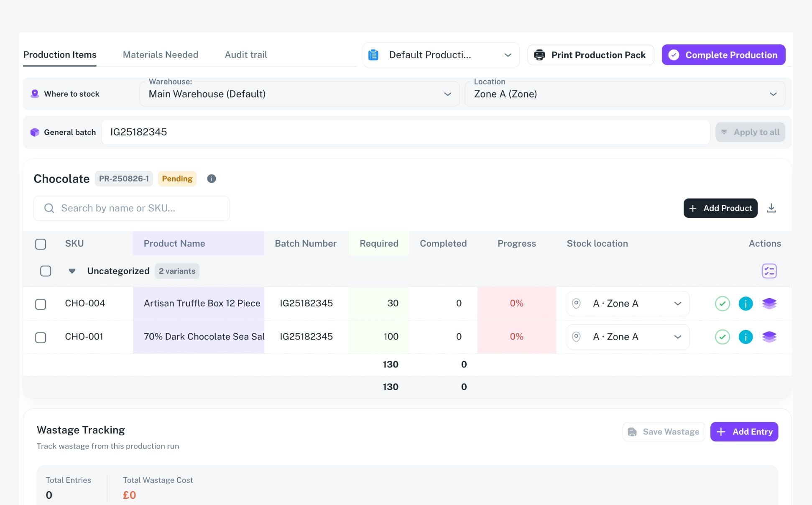
Task: Switch to Materials Needed tab
Action: pos(161,55)
